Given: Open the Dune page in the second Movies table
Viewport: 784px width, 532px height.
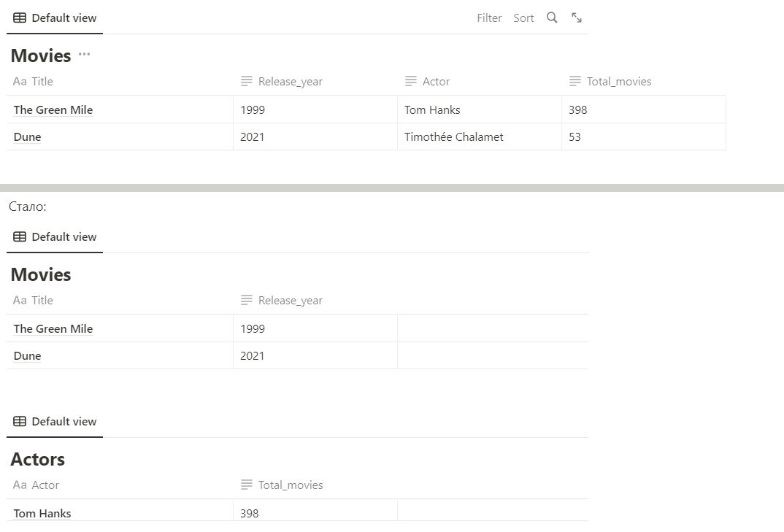Looking at the screenshot, I should tap(27, 356).
